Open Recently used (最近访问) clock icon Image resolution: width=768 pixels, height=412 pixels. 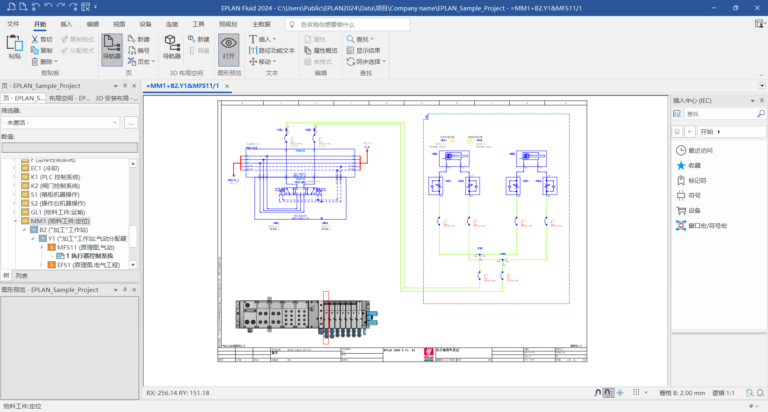click(x=681, y=150)
